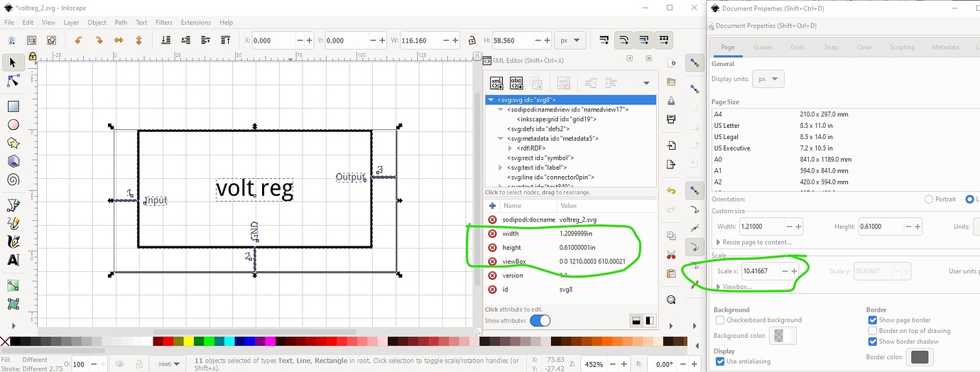Open the Path menu

coord(120,22)
